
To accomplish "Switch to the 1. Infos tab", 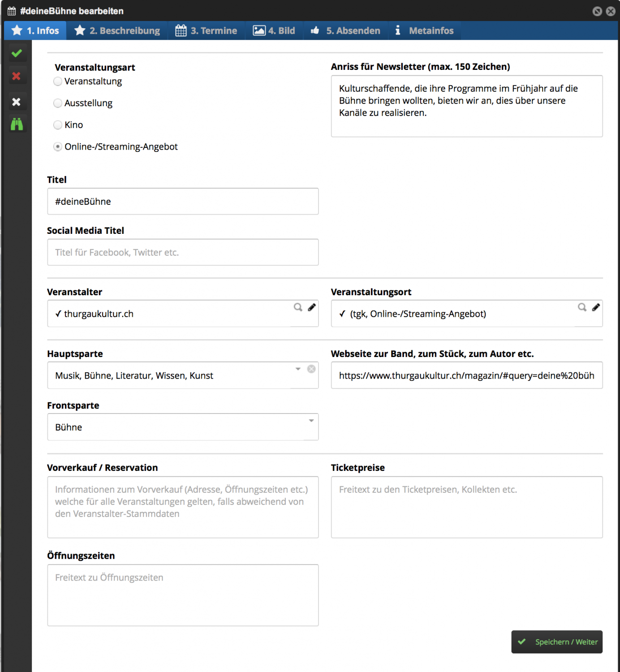I will point(35,30).
